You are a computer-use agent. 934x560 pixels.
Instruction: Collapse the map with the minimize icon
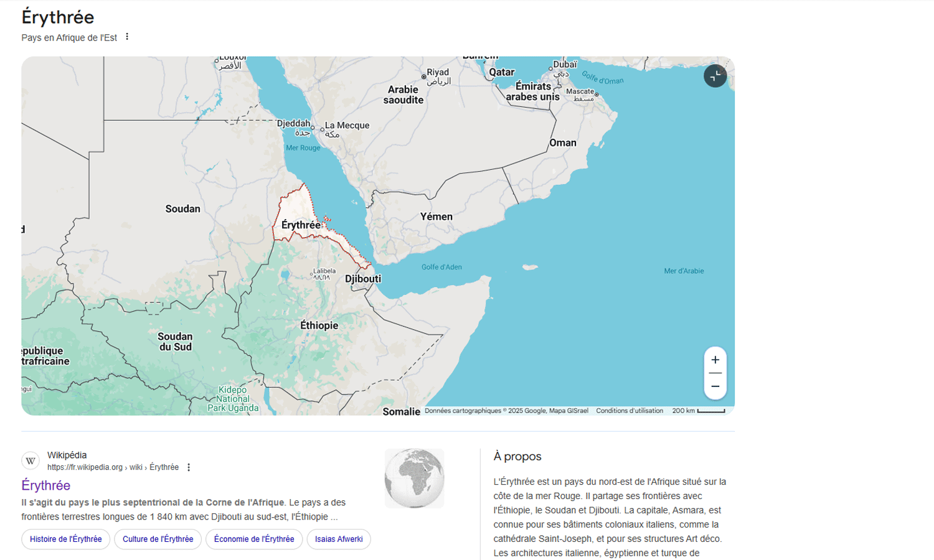[x=715, y=76]
